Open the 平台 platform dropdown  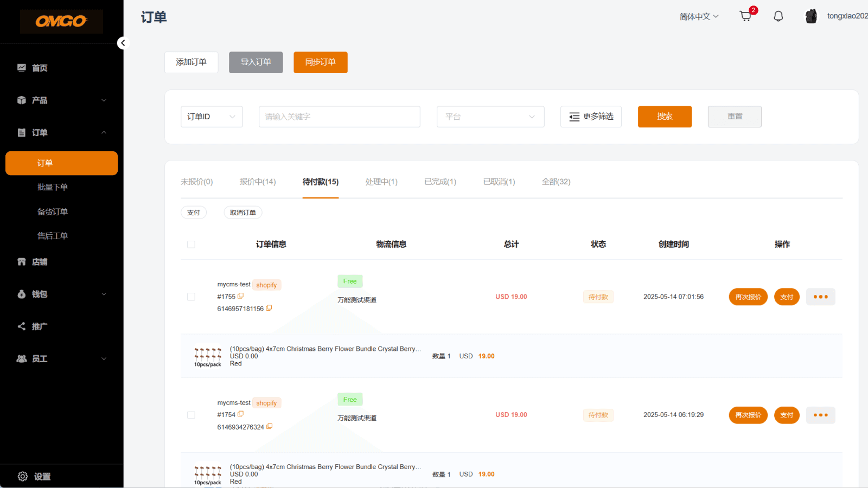pyautogui.click(x=490, y=117)
